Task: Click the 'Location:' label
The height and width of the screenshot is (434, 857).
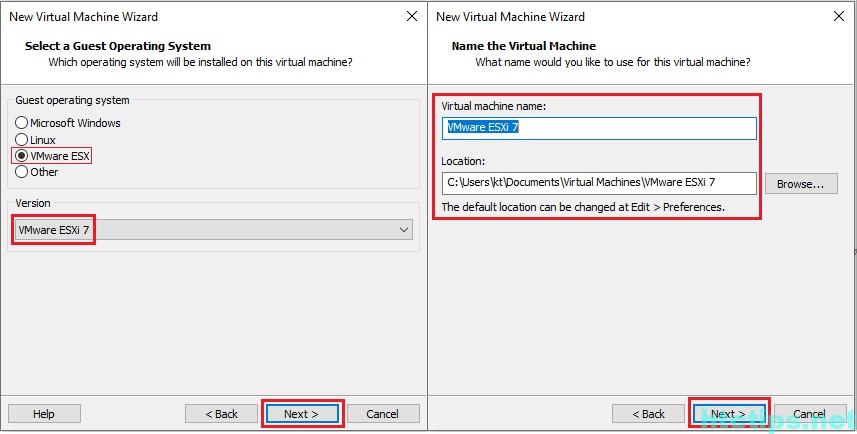Action: pyautogui.click(x=463, y=161)
